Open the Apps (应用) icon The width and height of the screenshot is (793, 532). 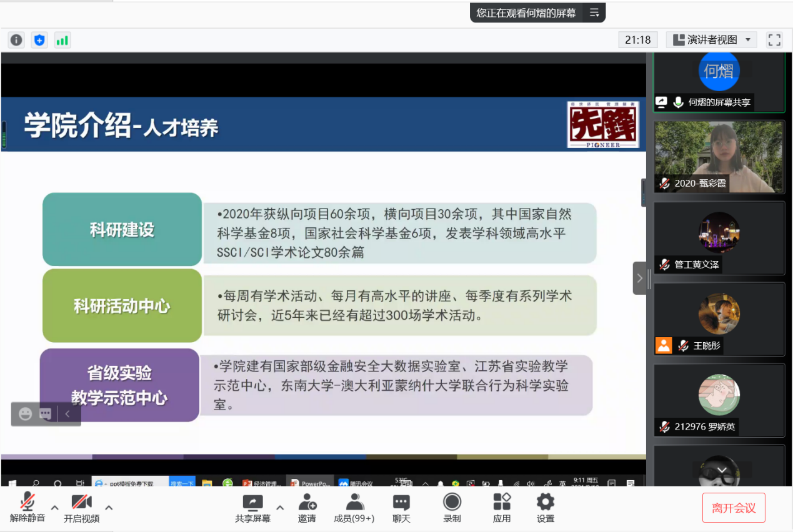(x=502, y=508)
